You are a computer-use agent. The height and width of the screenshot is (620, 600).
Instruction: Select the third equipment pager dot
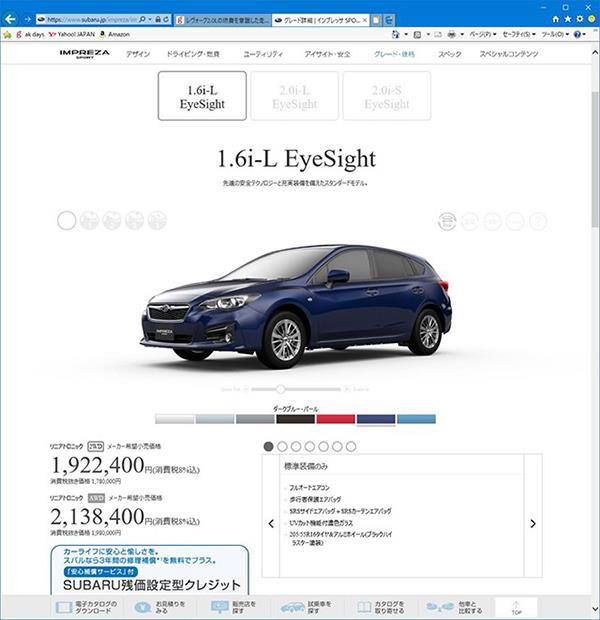tap(296, 446)
